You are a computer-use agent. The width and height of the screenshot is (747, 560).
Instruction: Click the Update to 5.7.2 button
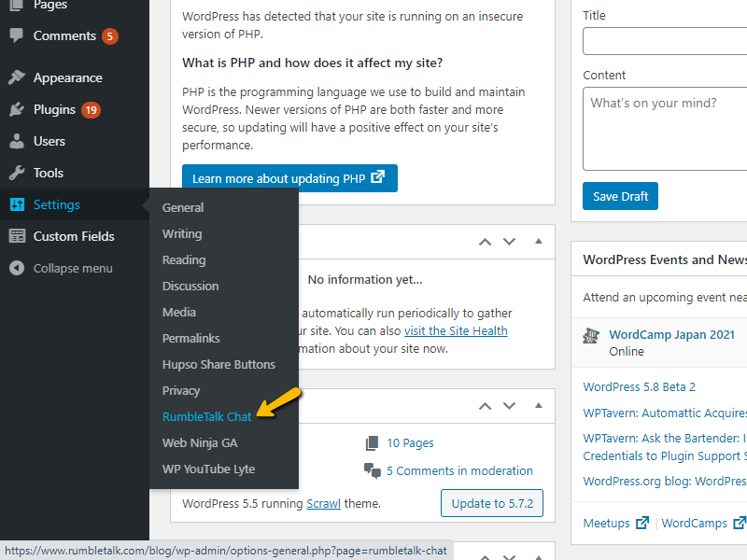click(x=491, y=503)
